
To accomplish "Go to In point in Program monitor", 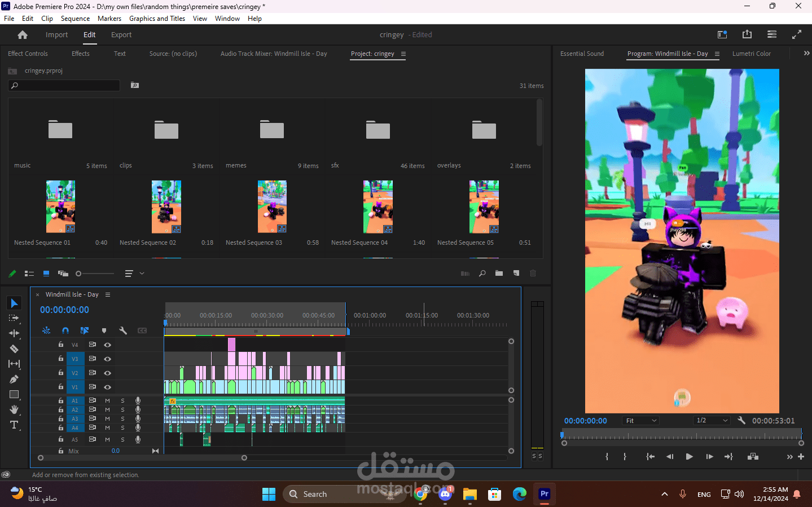I will click(x=650, y=457).
